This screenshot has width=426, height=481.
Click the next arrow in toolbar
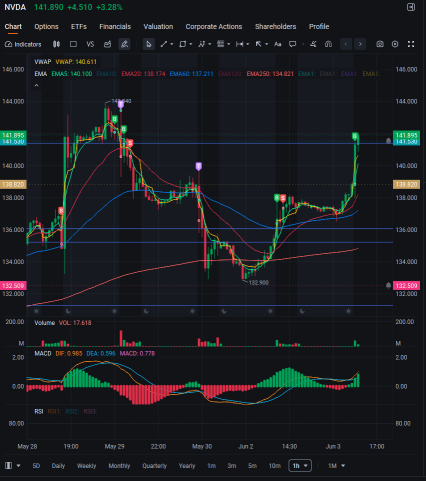(360, 44)
